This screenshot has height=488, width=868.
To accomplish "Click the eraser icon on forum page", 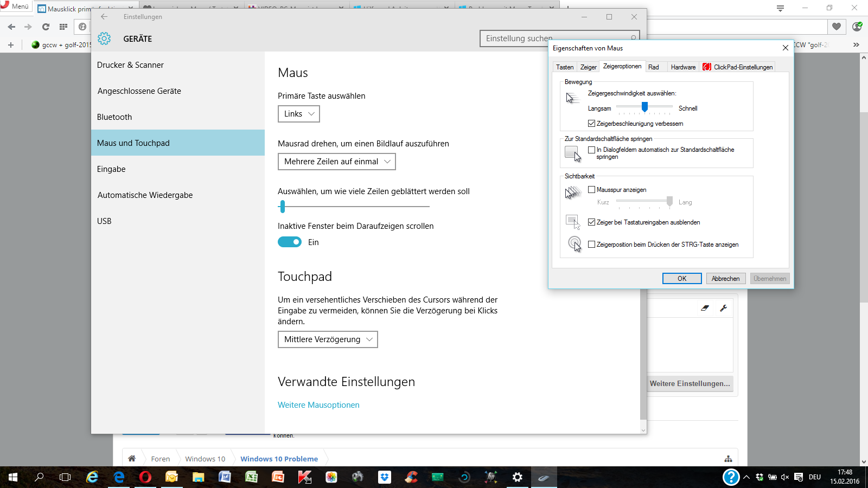I will [x=705, y=308].
